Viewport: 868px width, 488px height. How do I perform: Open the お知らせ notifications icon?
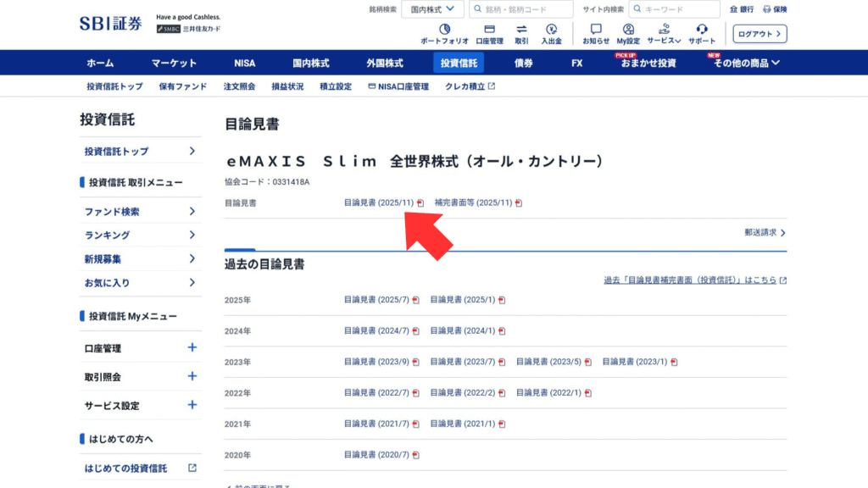[x=596, y=34]
